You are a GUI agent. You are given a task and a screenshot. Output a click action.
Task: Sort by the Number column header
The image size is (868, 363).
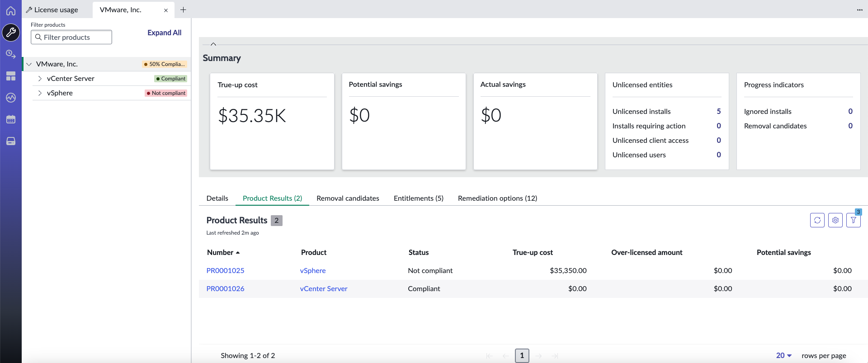coord(223,252)
